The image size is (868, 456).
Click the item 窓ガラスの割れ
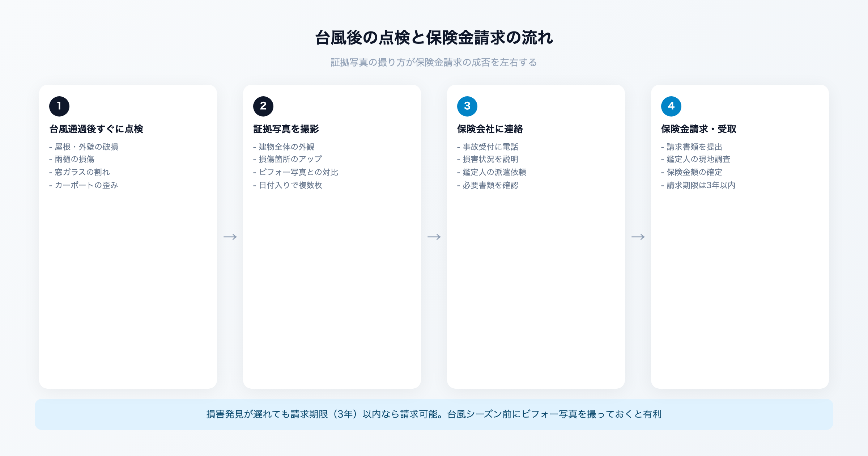click(x=80, y=172)
